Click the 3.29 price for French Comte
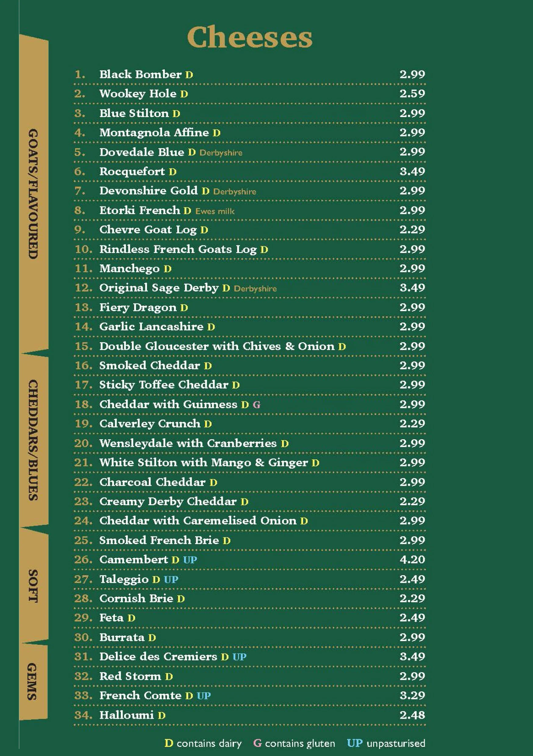 pyautogui.click(x=413, y=696)
